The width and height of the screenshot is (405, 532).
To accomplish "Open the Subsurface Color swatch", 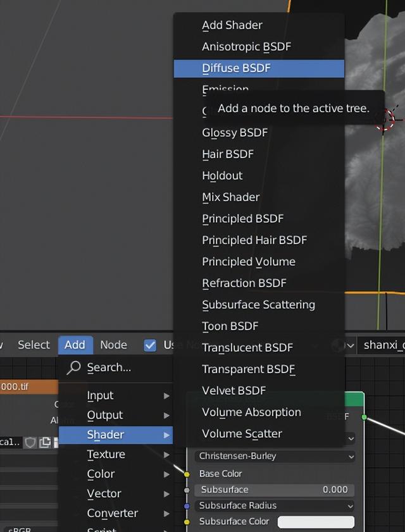I will click(316, 522).
